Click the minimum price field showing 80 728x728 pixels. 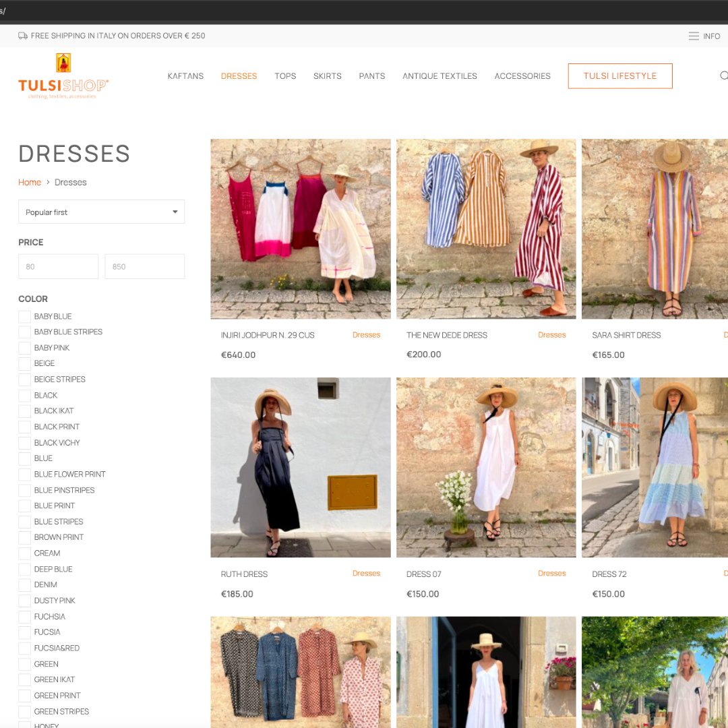pyautogui.click(x=58, y=266)
